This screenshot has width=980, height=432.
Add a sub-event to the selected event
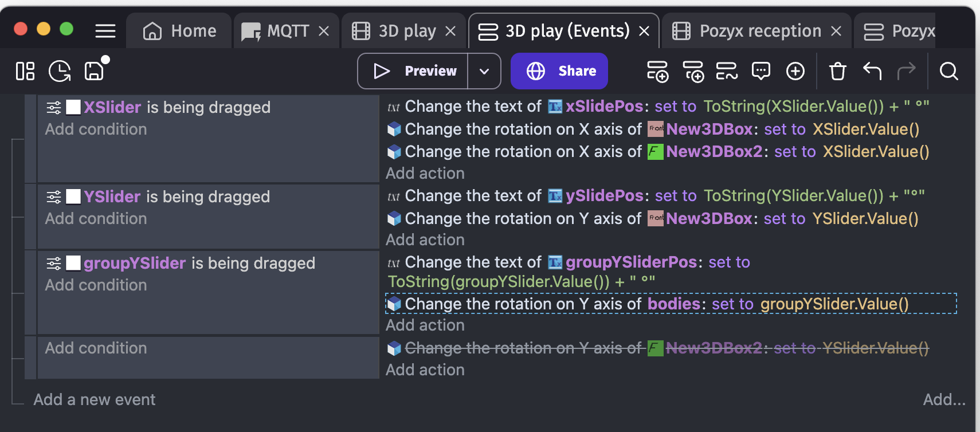click(x=693, y=71)
